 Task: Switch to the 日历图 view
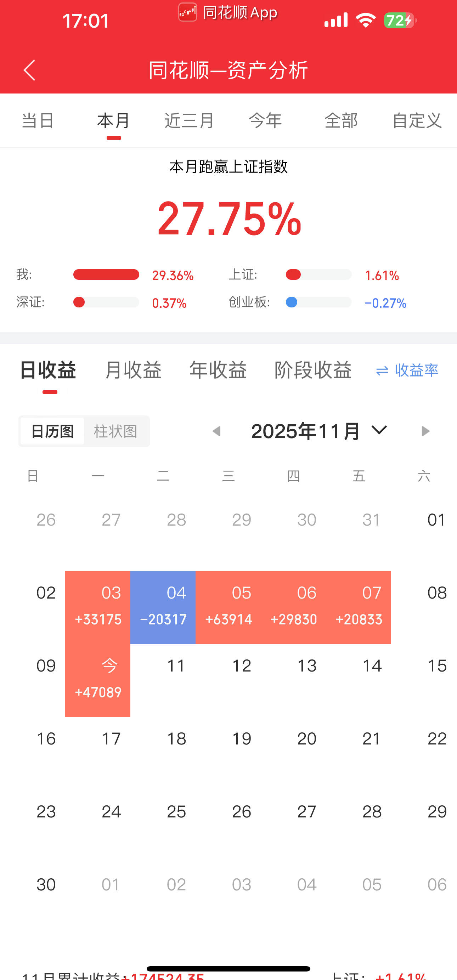pyautogui.click(x=52, y=431)
